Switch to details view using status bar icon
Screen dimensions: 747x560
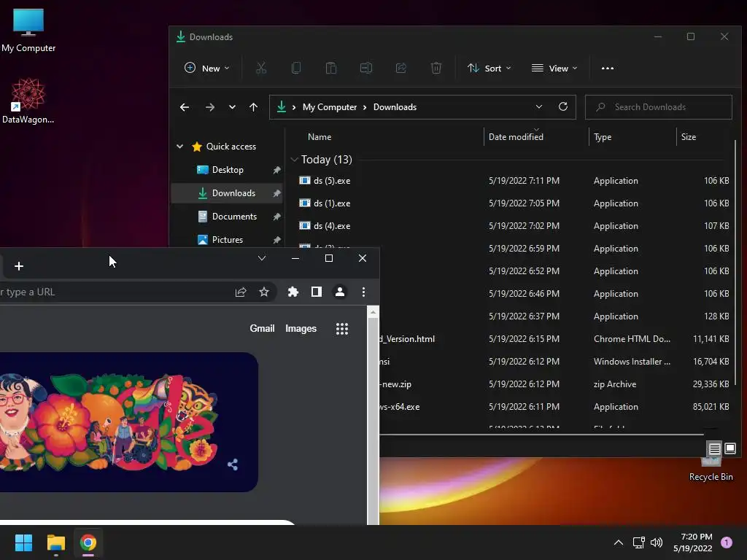click(x=715, y=448)
